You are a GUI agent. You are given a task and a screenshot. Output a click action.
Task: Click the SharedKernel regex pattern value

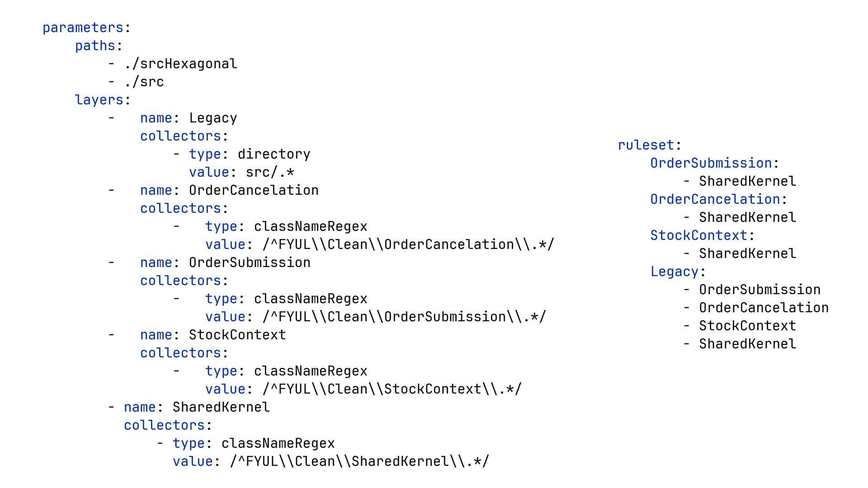coord(359,462)
